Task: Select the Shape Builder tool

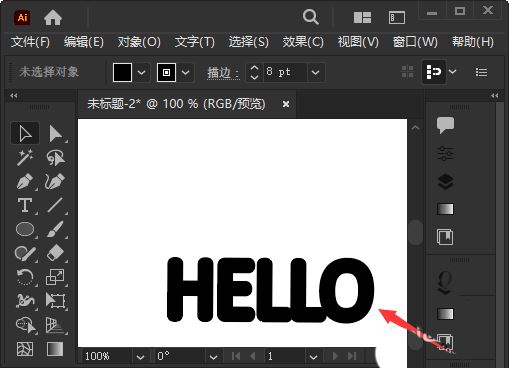Action: tap(25, 325)
